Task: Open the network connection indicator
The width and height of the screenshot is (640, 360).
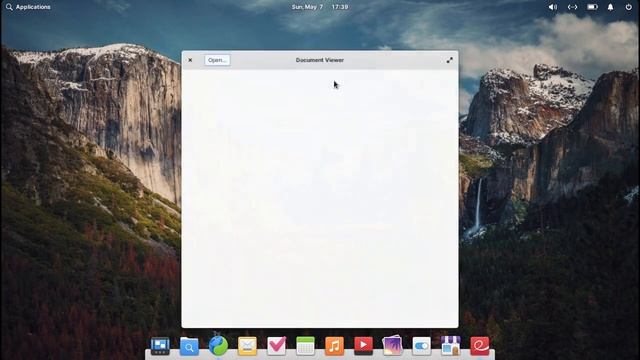Action: click(572, 7)
